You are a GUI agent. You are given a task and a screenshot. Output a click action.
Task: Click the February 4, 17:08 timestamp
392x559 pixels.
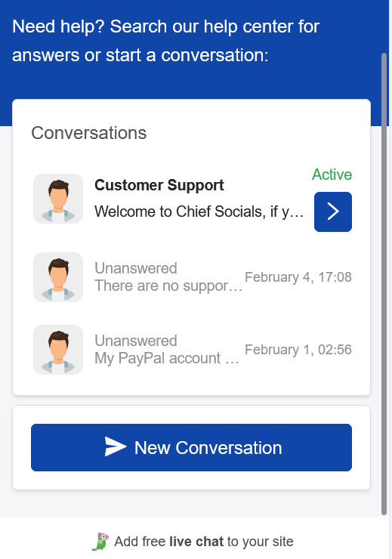pyautogui.click(x=298, y=277)
